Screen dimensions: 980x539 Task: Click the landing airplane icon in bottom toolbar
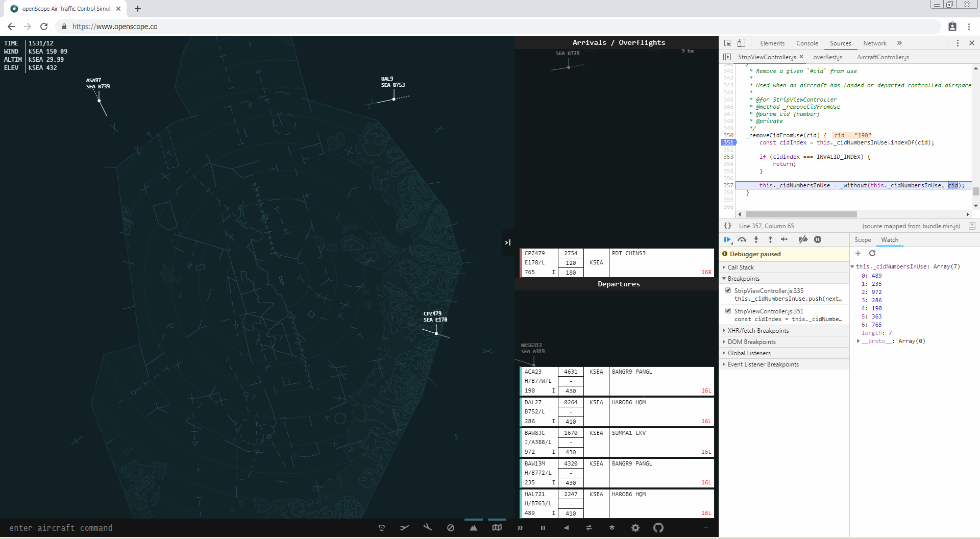pyautogui.click(x=428, y=528)
